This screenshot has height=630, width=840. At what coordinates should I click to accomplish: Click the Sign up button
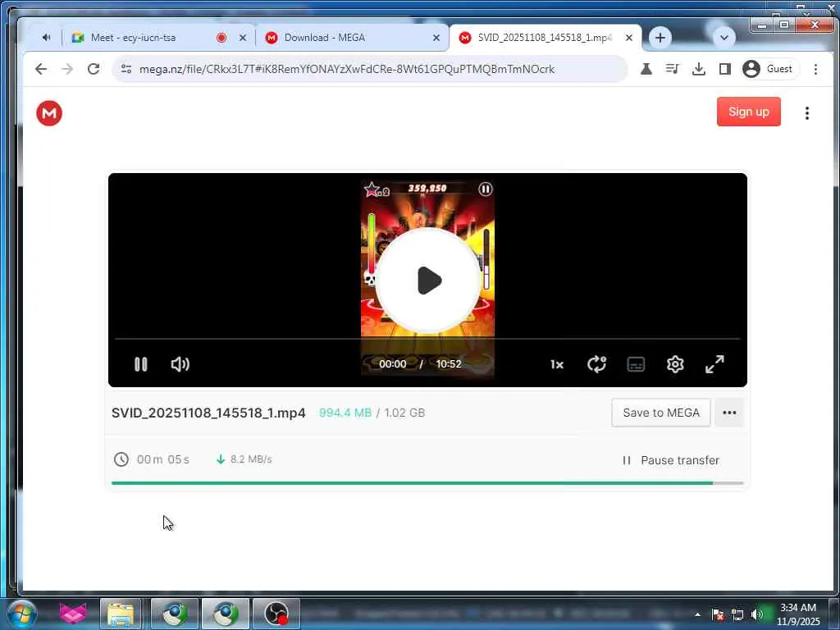(x=748, y=112)
